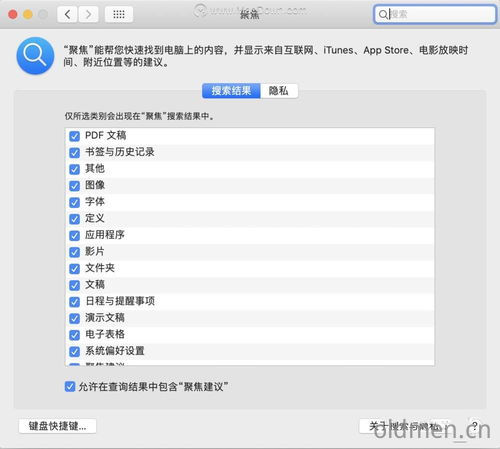Click the yellow minimize window button
The height and width of the screenshot is (449, 500).
point(28,14)
